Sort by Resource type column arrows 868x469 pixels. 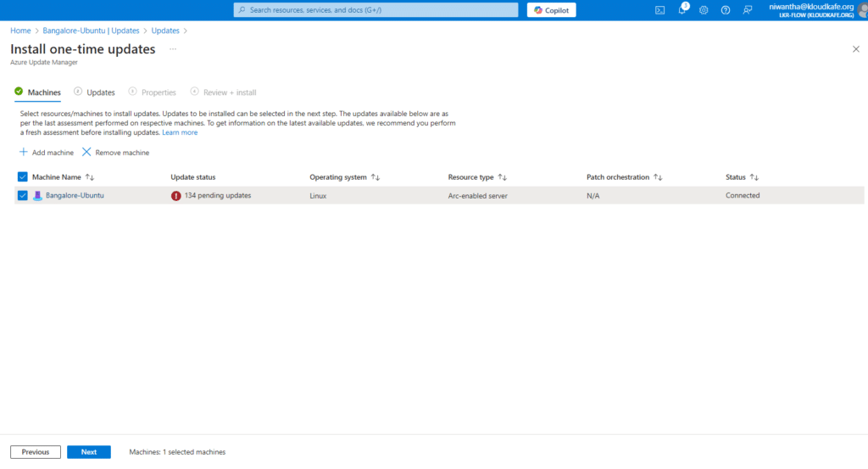(x=502, y=177)
